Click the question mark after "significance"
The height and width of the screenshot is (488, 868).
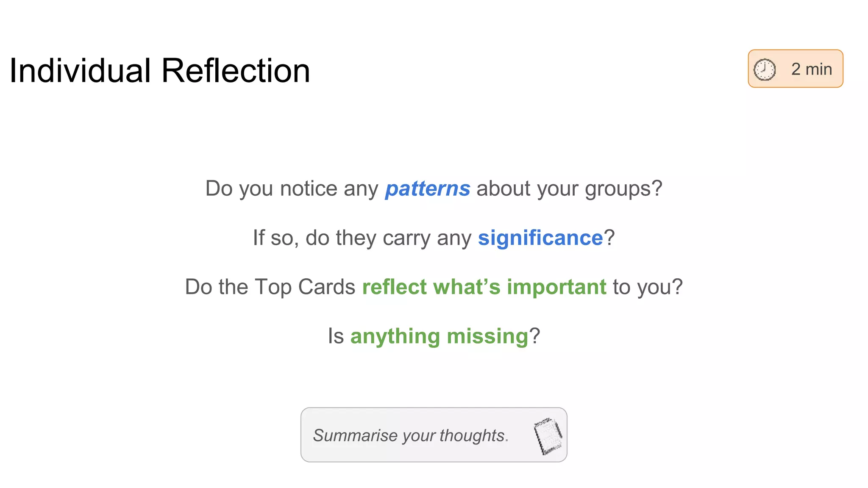tap(609, 238)
